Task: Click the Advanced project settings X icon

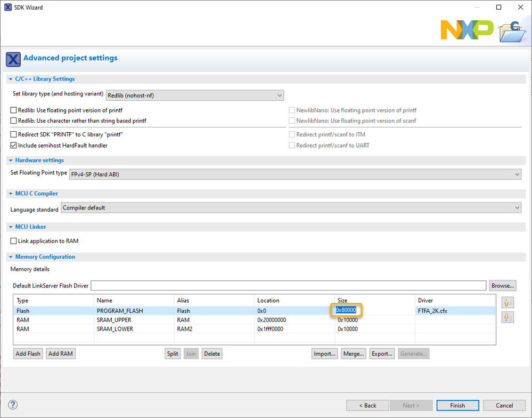Action: [14, 59]
